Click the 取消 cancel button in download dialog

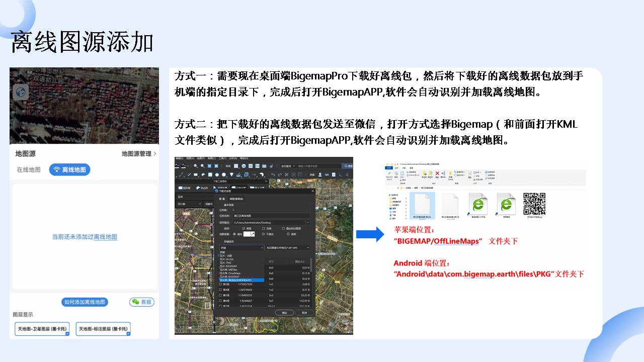point(304,313)
